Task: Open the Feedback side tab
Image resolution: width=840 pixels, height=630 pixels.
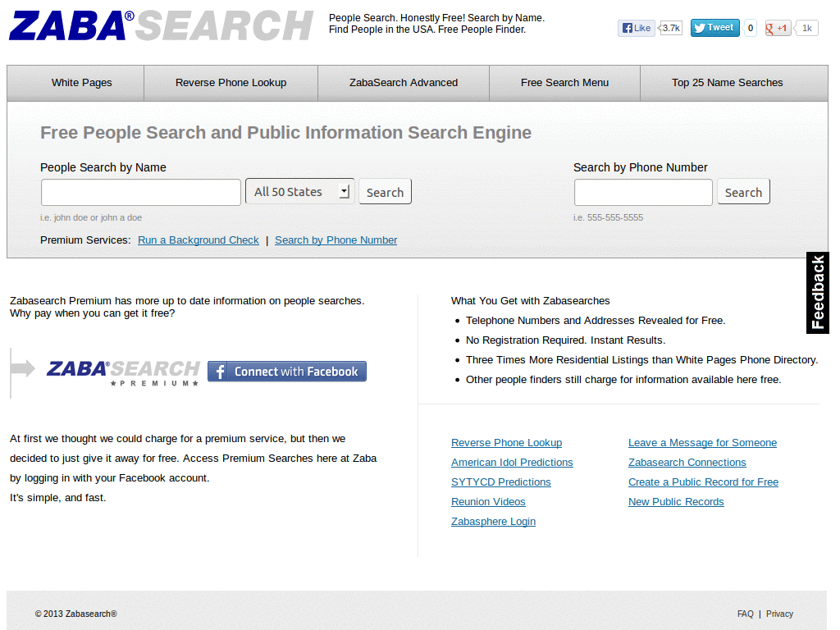Action: 818,293
